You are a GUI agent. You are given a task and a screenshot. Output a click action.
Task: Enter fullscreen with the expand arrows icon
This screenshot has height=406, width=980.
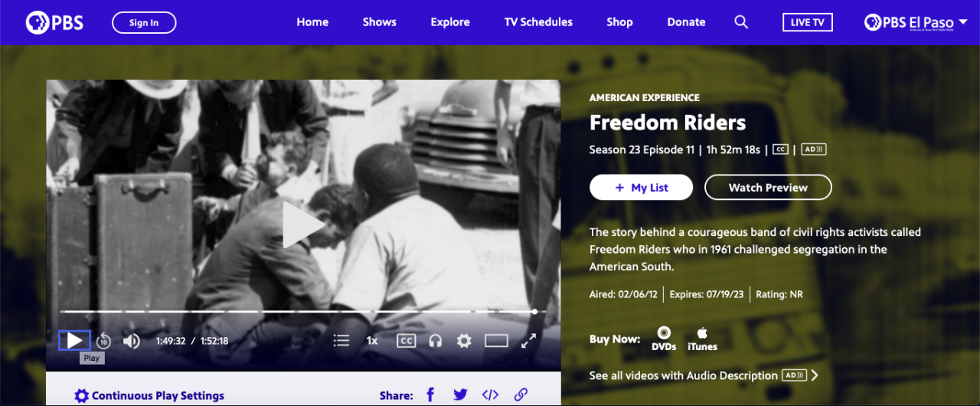528,341
